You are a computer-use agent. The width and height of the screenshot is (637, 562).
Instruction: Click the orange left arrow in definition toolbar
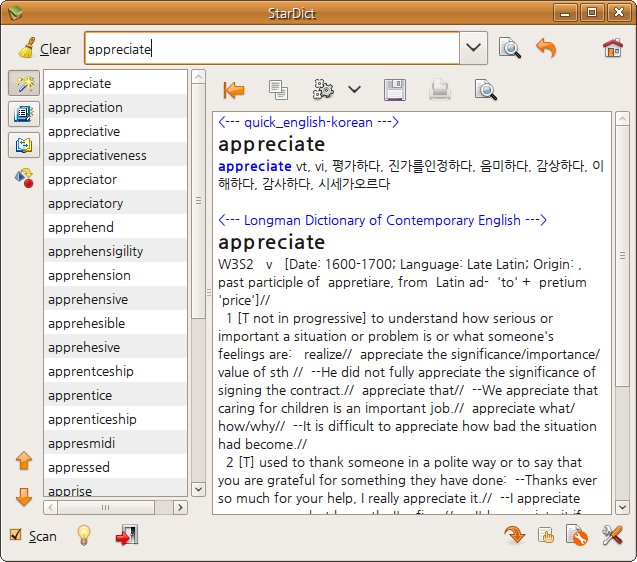click(x=234, y=90)
